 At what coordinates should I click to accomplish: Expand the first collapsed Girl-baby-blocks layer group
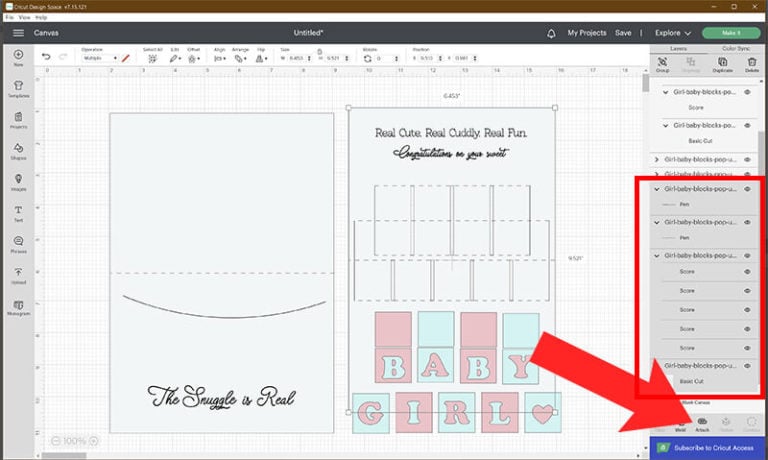(657, 159)
